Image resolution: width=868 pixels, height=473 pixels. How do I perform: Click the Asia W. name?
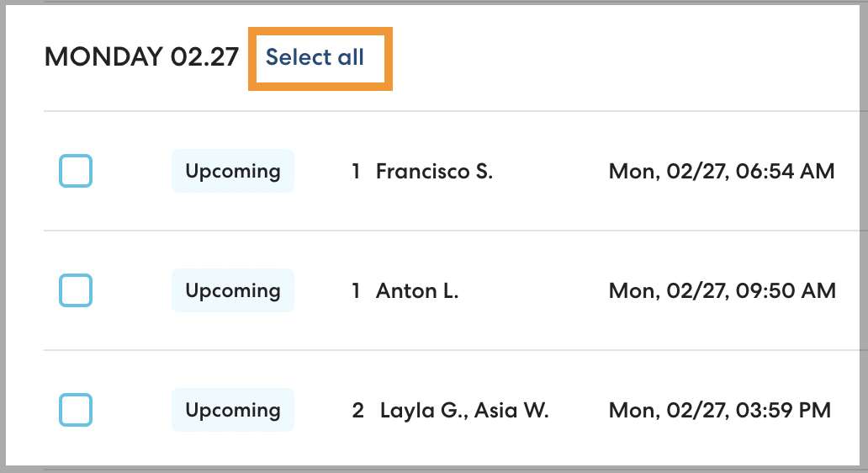click(x=511, y=411)
